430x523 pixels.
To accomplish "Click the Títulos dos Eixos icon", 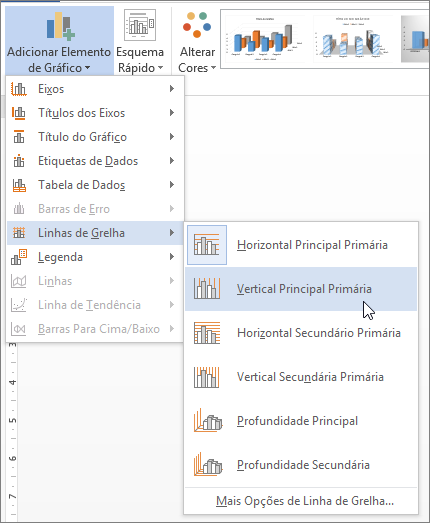I will click(x=19, y=113).
